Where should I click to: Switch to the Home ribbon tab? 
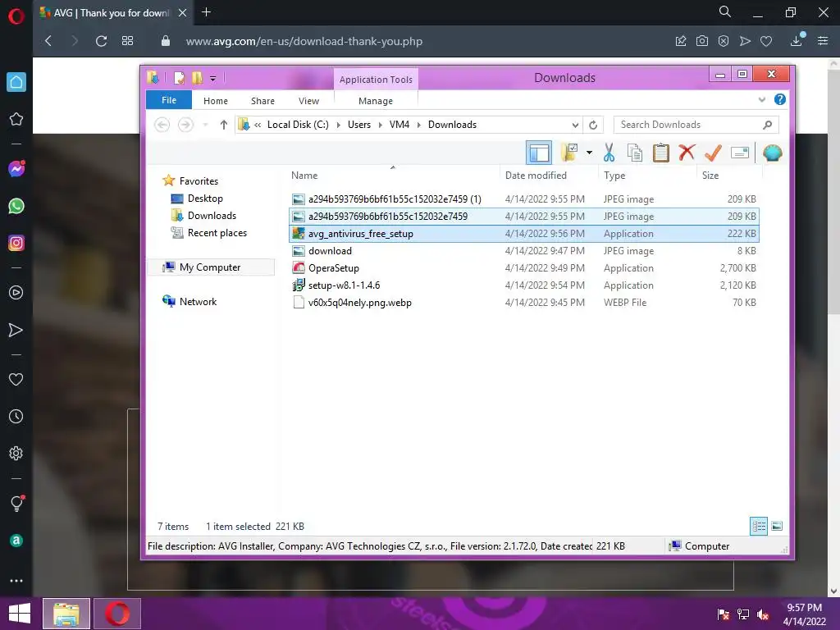pos(216,101)
